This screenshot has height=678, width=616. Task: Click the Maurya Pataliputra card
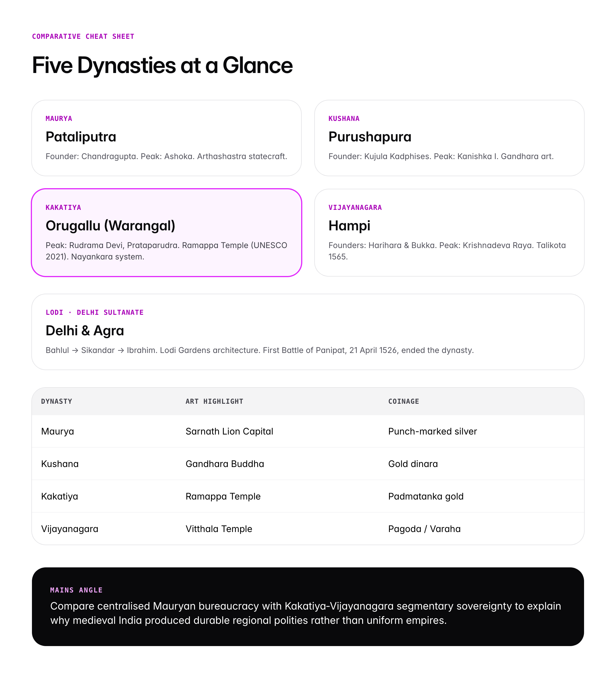click(166, 138)
